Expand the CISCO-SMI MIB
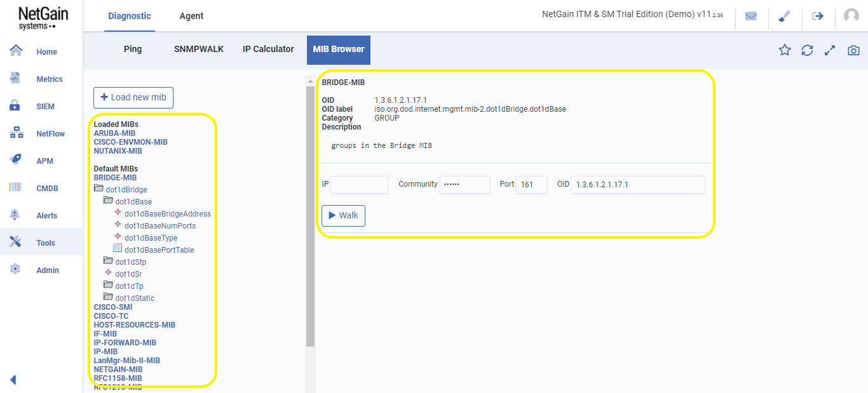The height and width of the screenshot is (393, 868). (x=113, y=307)
